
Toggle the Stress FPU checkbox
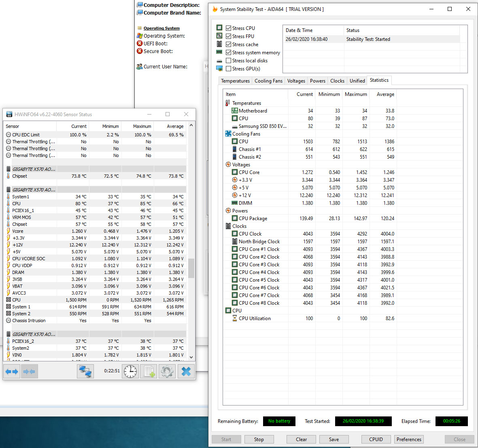[228, 36]
